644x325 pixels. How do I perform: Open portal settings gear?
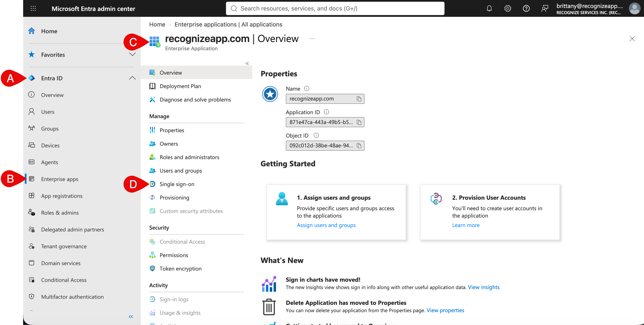508,8
